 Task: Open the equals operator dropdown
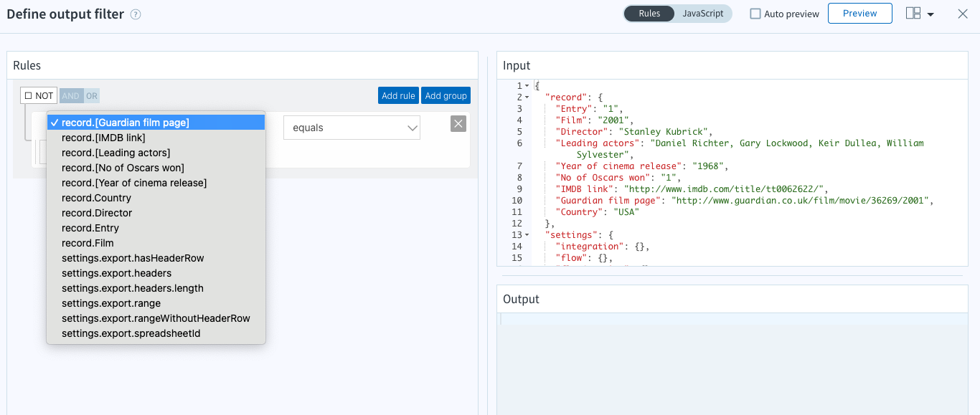point(352,128)
